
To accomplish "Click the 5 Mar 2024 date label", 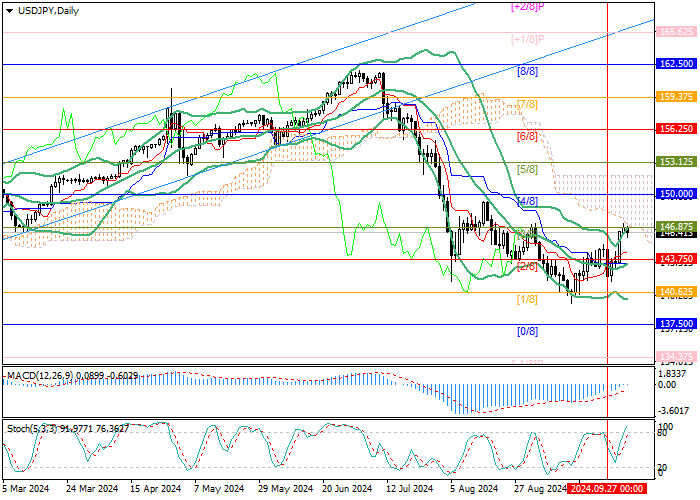I will [25, 488].
